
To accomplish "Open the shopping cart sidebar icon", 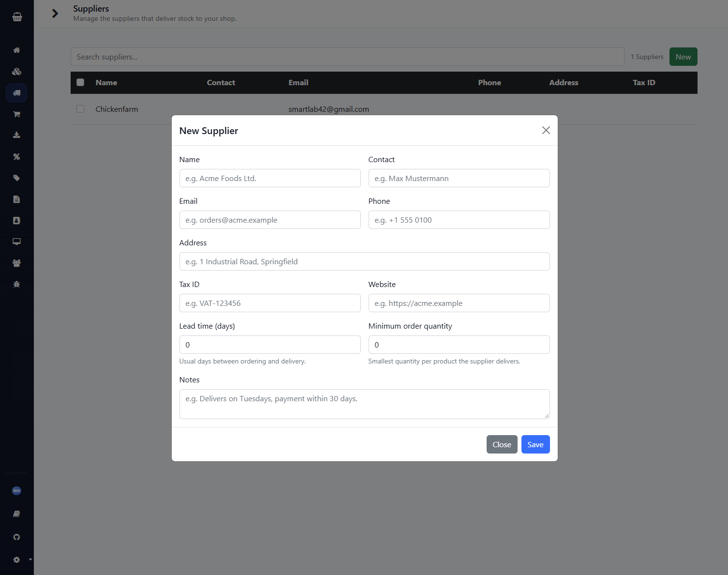I will click(x=16, y=114).
